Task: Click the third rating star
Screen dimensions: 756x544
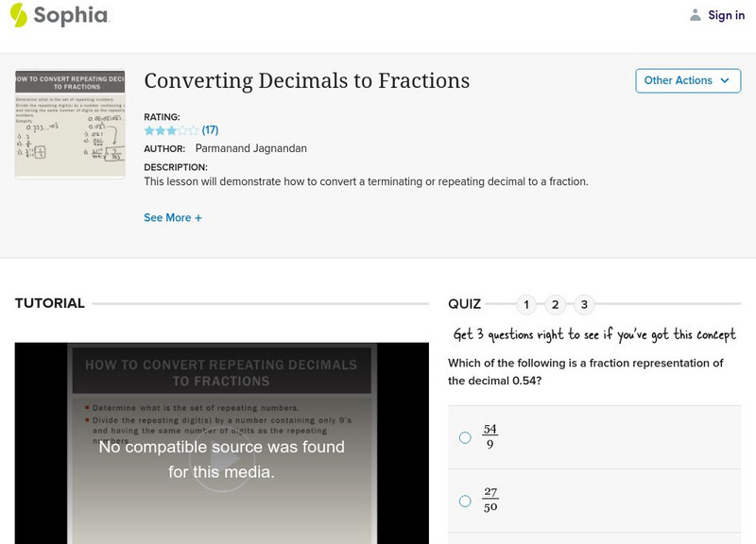Action: click(x=171, y=130)
